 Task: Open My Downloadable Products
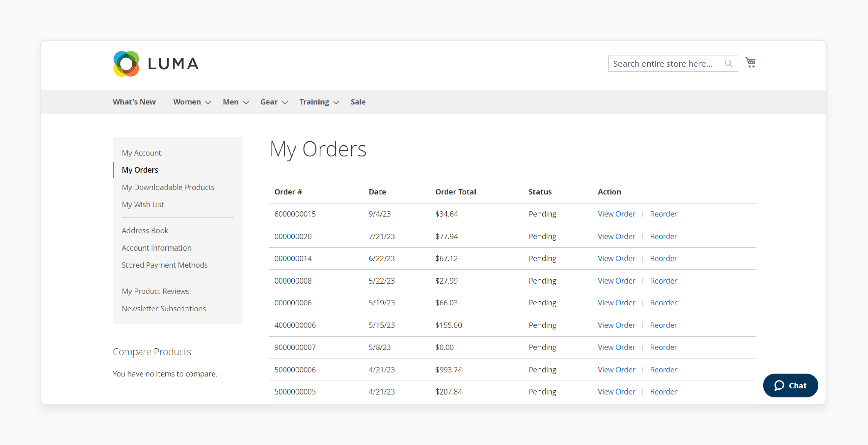[168, 187]
